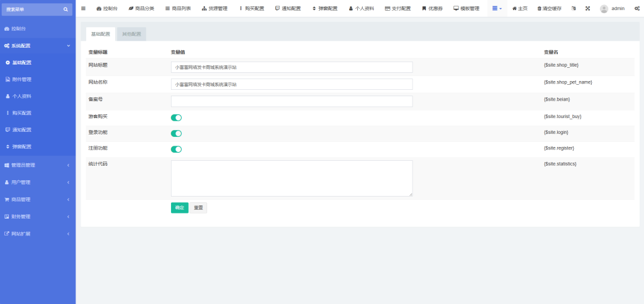Click the fullscreen icon in top bar
This screenshot has height=304, width=644.
click(587, 9)
